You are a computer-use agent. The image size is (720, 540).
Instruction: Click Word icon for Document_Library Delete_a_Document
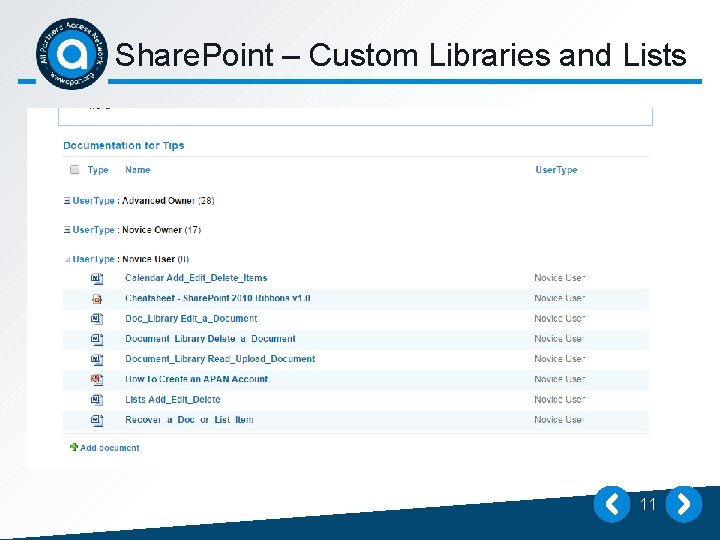(97, 339)
